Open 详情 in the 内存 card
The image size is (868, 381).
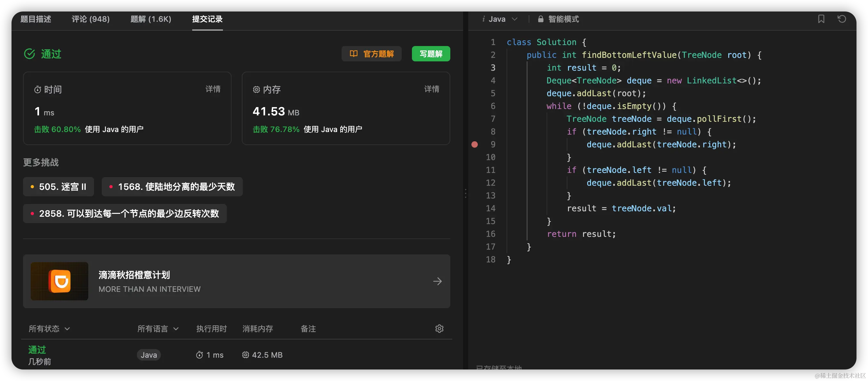tap(431, 89)
